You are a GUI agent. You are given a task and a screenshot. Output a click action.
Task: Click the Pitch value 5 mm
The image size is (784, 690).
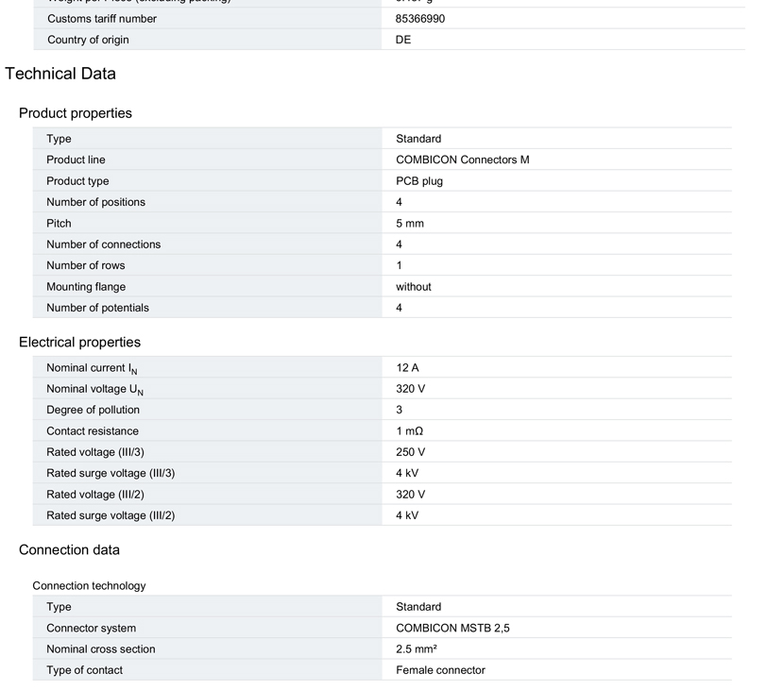click(410, 224)
